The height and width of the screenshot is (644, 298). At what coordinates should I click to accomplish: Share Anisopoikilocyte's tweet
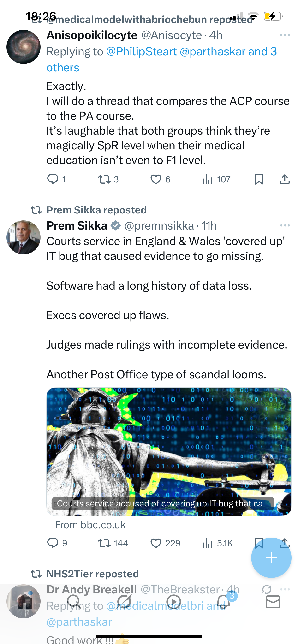pyautogui.click(x=285, y=179)
